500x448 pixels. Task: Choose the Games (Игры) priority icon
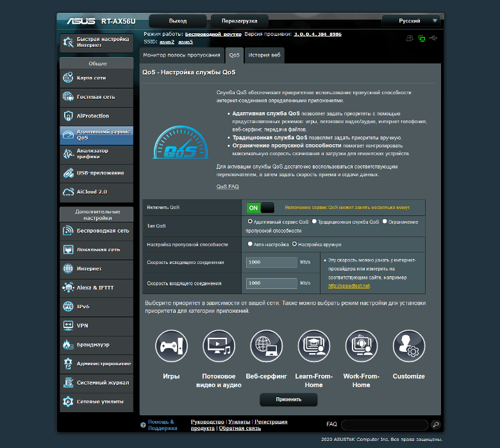pyautogui.click(x=171, y=346)
